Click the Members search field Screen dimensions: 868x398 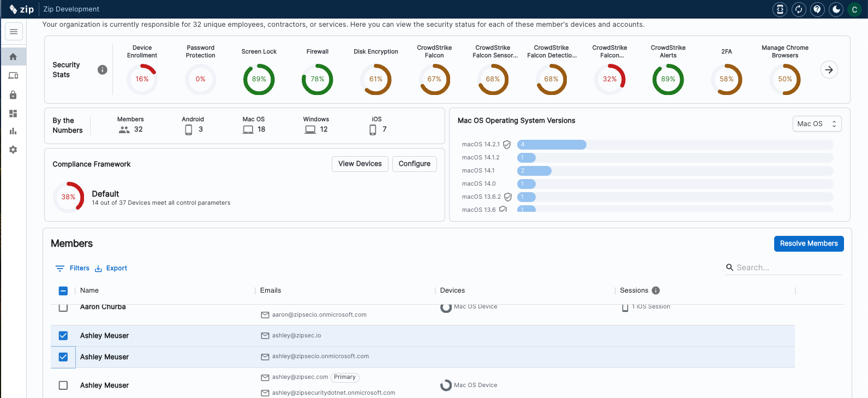pyautogui.click(x=783, y=268)
